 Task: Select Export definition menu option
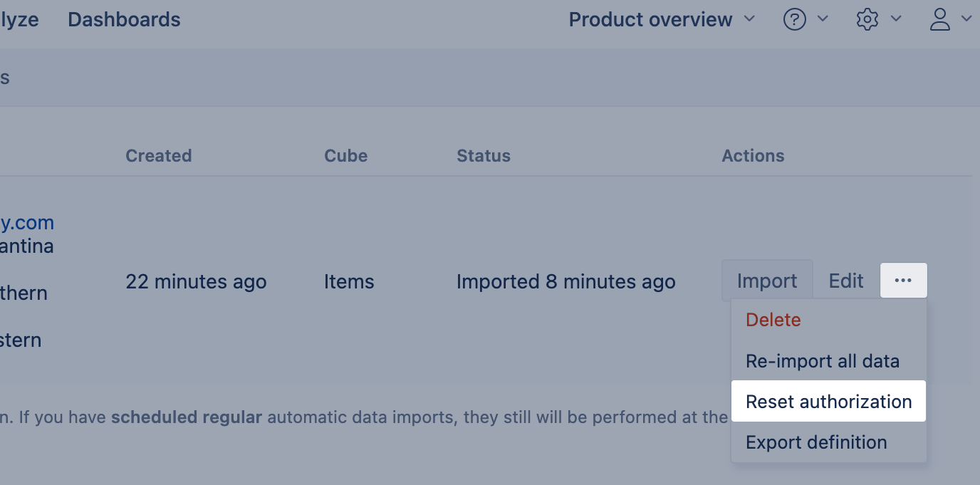[x=815, y=442]
